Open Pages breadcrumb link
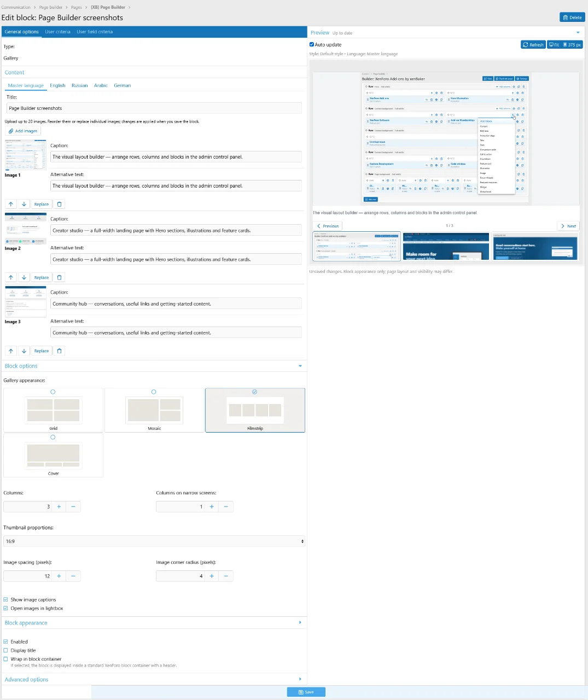The image size is (588, 700). click(x=77, y=7)
